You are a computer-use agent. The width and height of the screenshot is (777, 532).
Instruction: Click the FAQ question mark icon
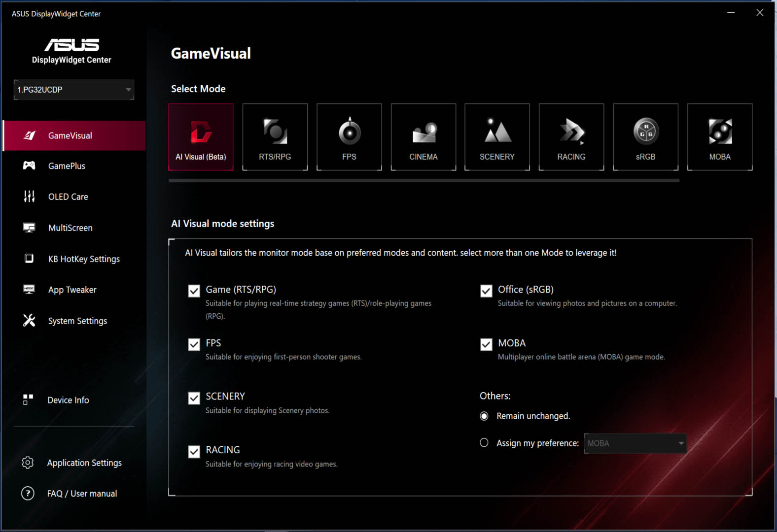[x=28, y=493]
